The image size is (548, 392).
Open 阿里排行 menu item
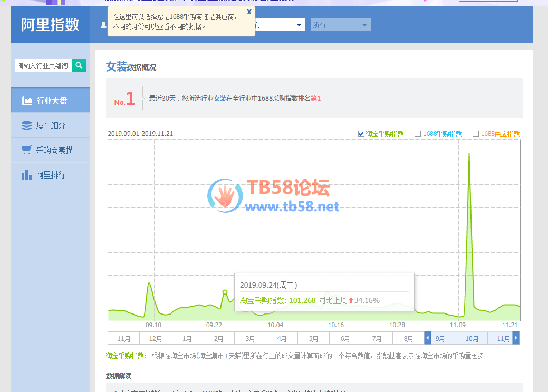pyautogui.click(x=51, y=175)
